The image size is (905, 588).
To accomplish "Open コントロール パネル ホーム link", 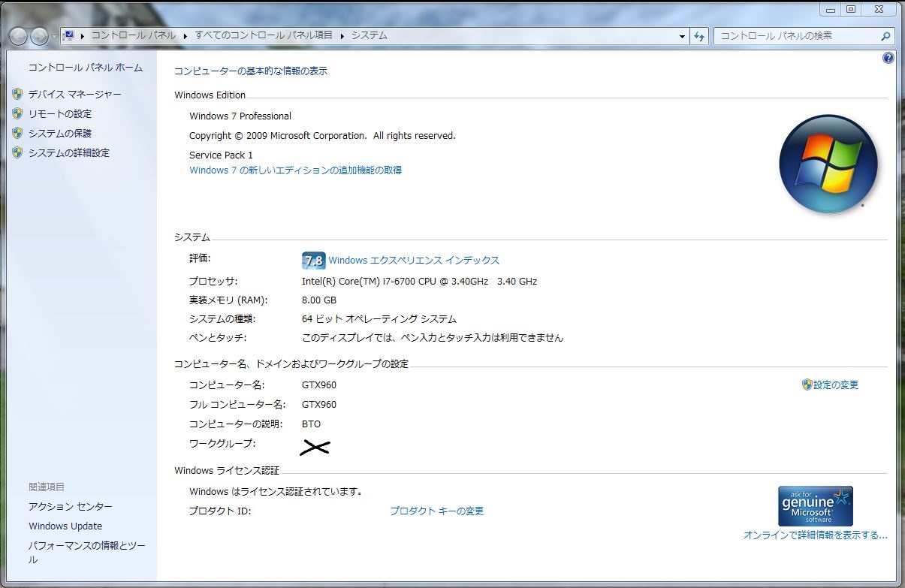I will pos(86,68).
